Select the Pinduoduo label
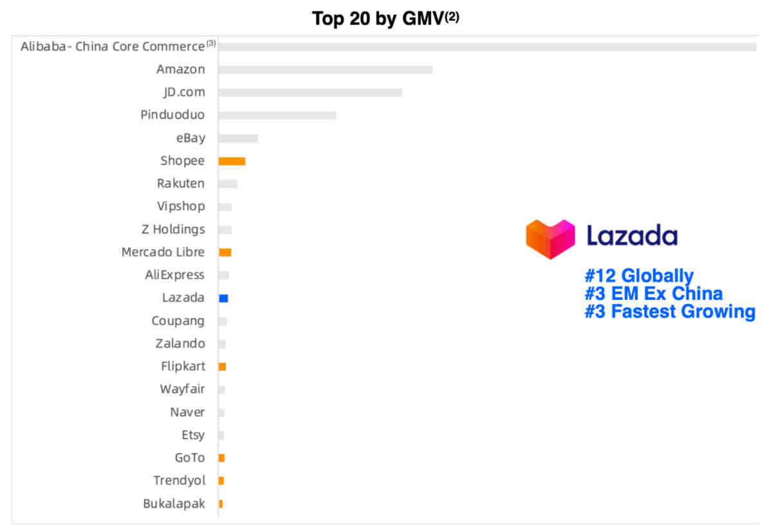783x532 pixels. coord(172,115)
